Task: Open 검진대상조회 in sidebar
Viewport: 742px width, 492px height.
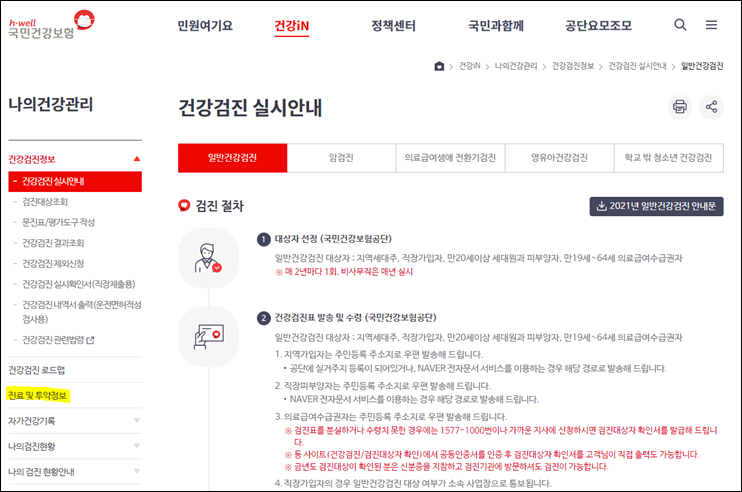Action: coord(45,202)
